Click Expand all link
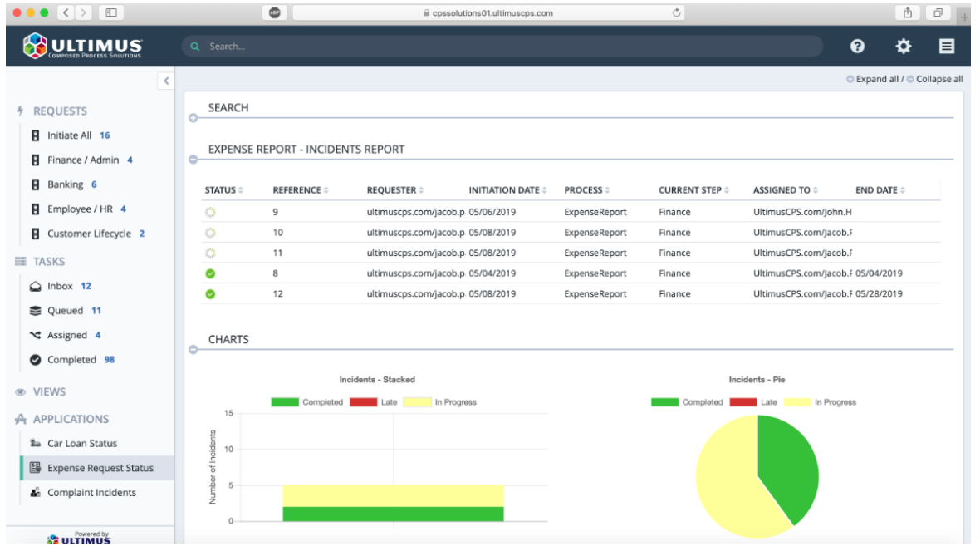The width and height of the screenshot is (980, 551). point(873,80)
